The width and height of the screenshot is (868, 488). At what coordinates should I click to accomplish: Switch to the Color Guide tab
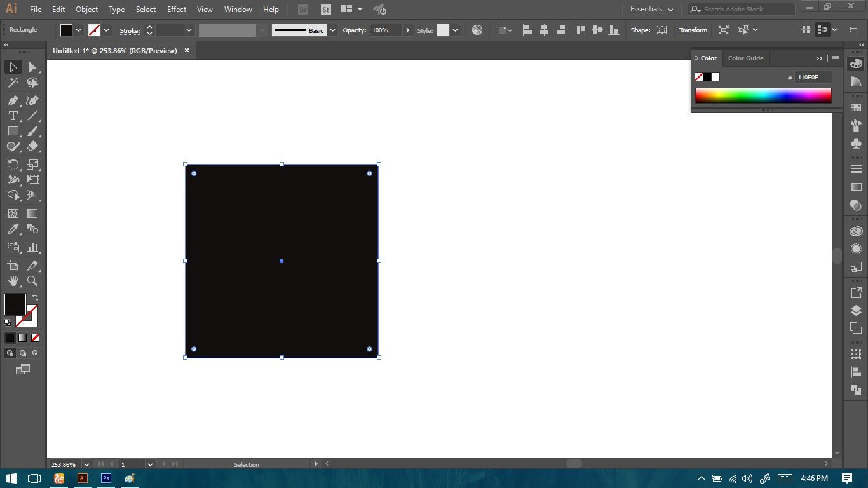[x=745, y=58]
